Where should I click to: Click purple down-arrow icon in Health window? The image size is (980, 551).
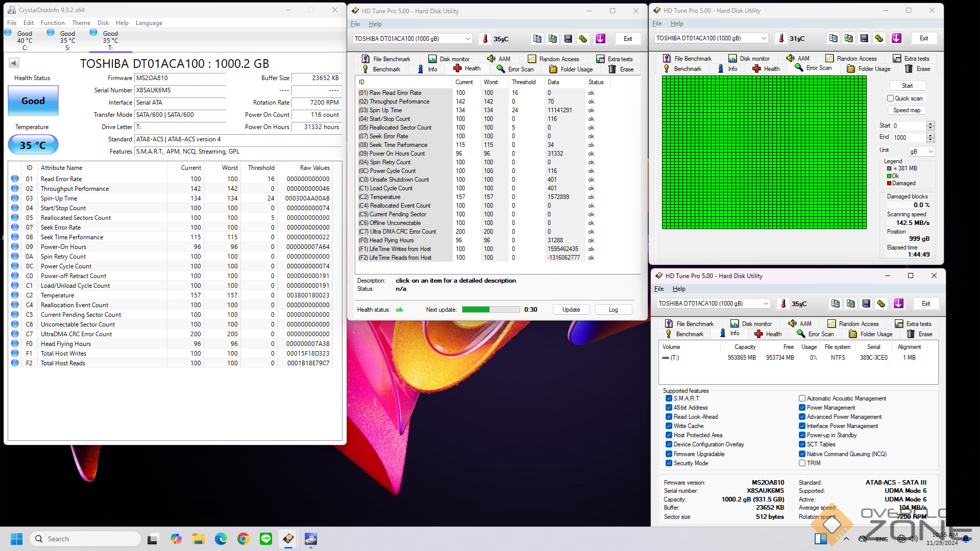600,39
